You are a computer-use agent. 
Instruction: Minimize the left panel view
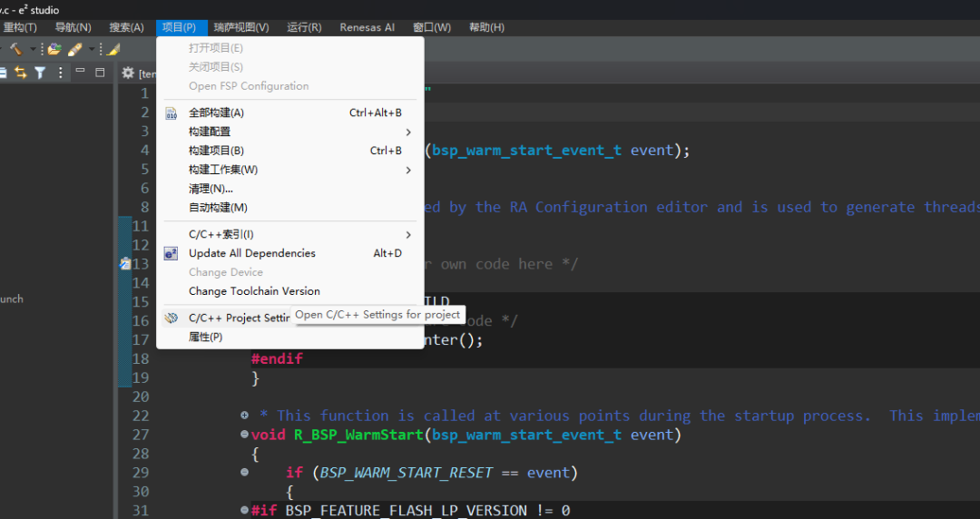pyautogui.click(x=81, y=72)
